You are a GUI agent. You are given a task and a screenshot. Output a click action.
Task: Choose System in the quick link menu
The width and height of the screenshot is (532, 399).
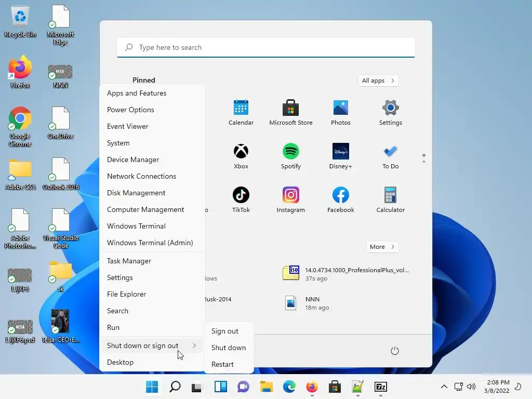click(x=152, y=143)
